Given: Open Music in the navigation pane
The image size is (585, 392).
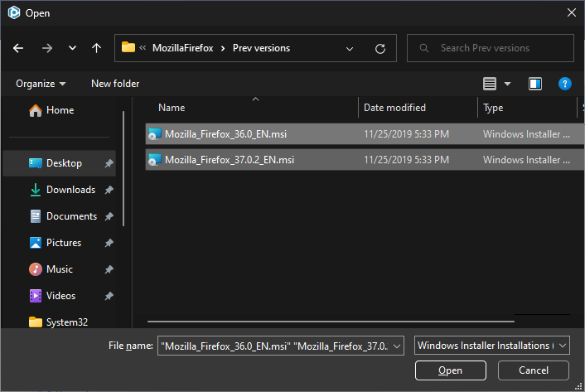Looking at the screenshot, I should 60,269.
